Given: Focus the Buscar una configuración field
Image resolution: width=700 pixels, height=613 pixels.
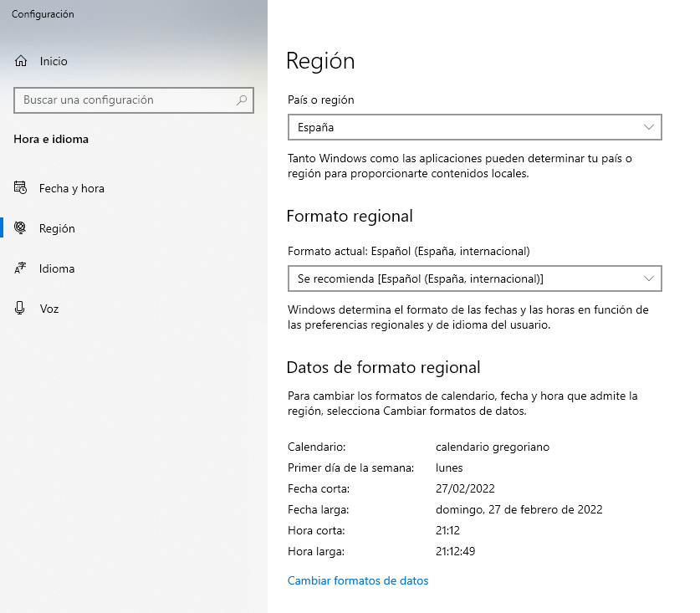Looking at the screenshot, I should pos(125,100).
